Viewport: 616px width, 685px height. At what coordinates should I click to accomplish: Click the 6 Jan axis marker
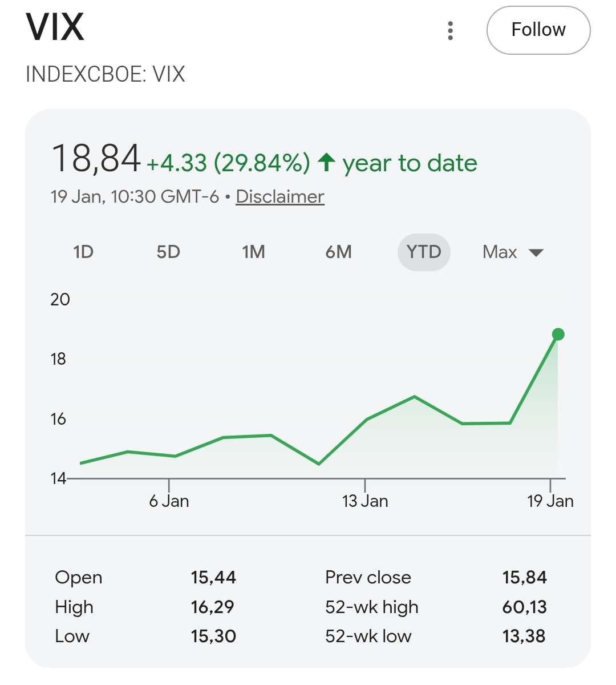tap(169, 501)
